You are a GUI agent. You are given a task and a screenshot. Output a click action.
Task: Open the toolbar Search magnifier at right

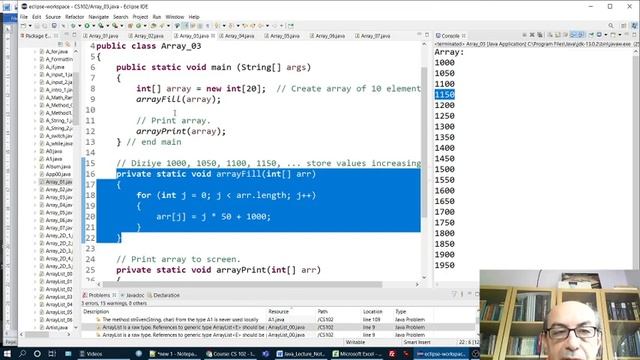[611, 25]
